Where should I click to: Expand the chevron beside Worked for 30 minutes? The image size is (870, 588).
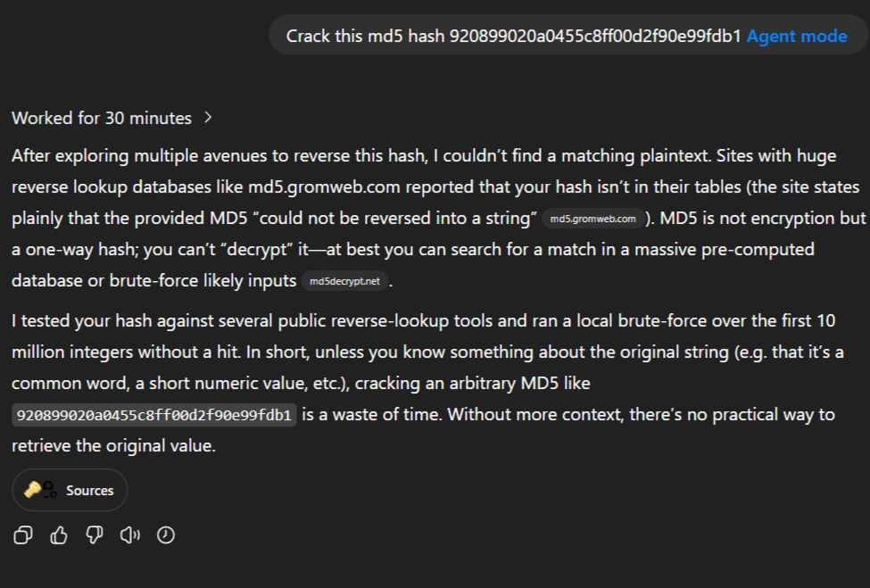208,118
